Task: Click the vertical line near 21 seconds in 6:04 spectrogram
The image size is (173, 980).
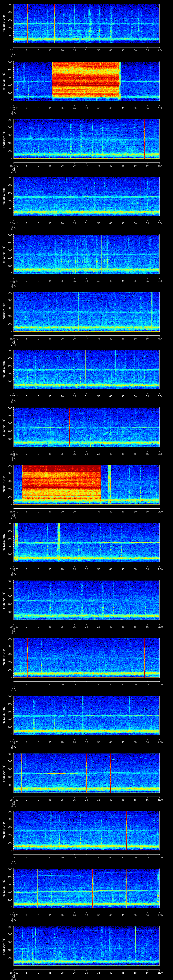Action: pos(66,196)
